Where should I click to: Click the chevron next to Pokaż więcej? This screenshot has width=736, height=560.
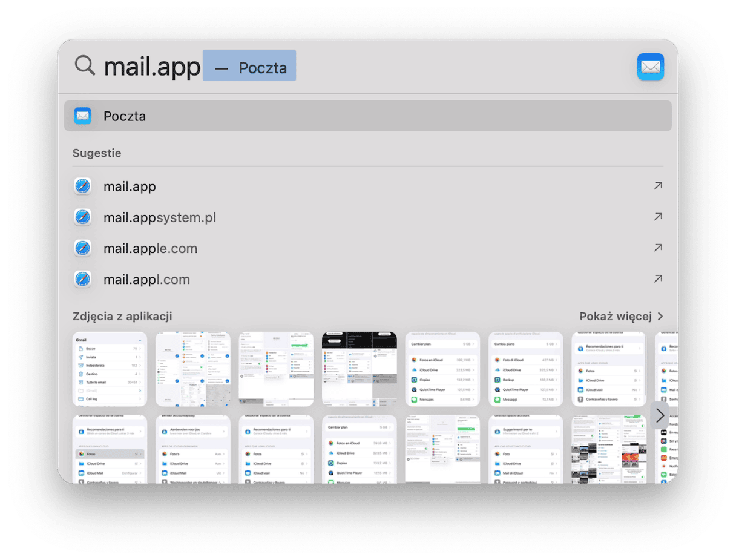click(x=660, y=317)
